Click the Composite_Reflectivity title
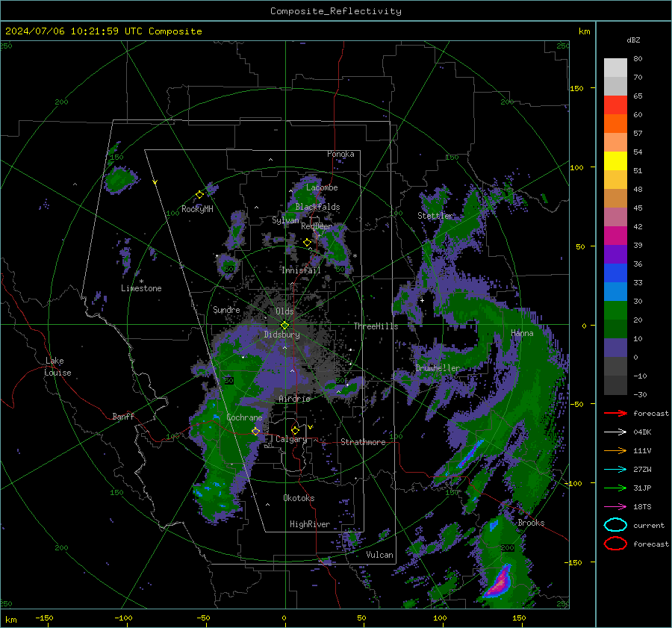The image size is (672, 628). 336,11
